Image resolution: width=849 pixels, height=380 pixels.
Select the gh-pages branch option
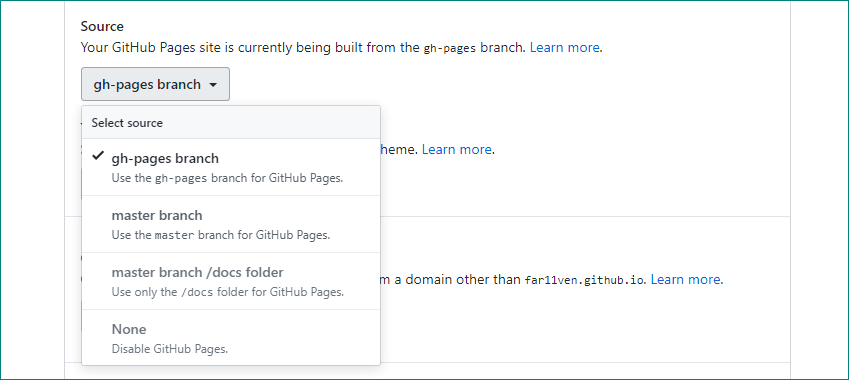pyautogui.click(x=231, y=167)
